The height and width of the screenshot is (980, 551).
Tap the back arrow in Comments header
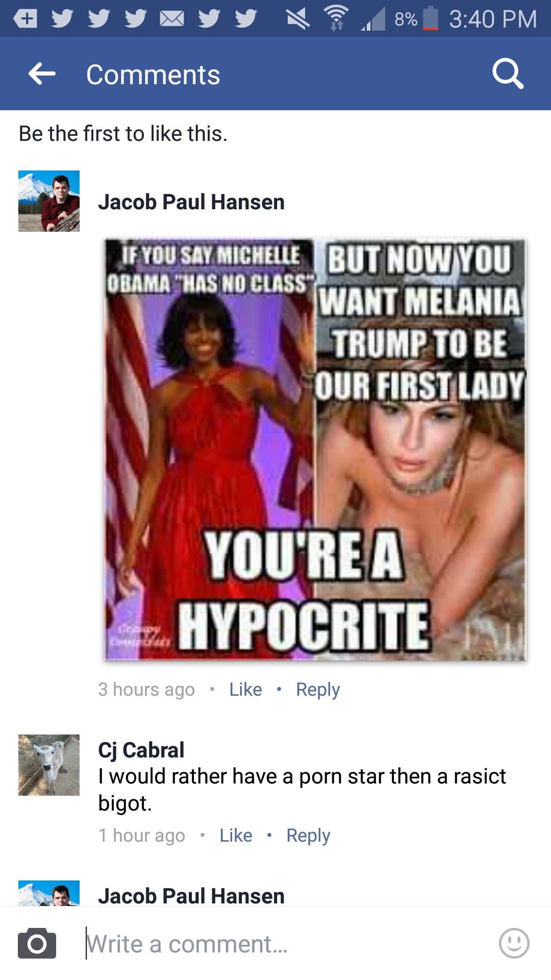tap(42, 75)
